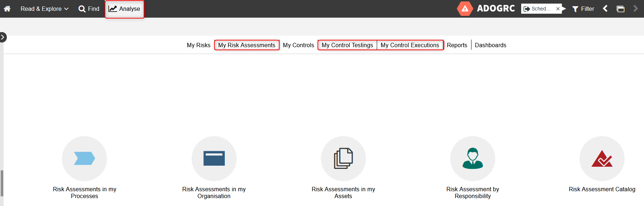This screenshot has height=206, width=644.
Task: Open the Read & Explore dropdown
Action: pyautogui.click(x=44, y=9)
